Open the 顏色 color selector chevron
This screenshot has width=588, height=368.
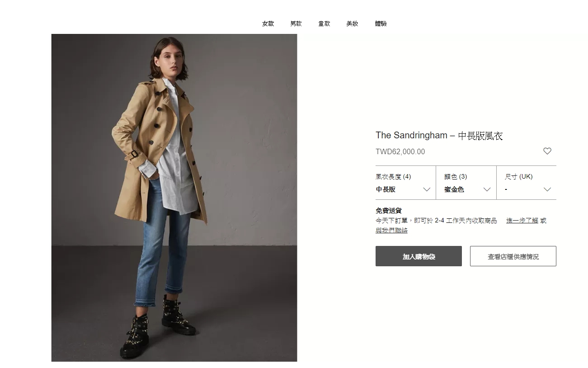click(x=487, y=189)
